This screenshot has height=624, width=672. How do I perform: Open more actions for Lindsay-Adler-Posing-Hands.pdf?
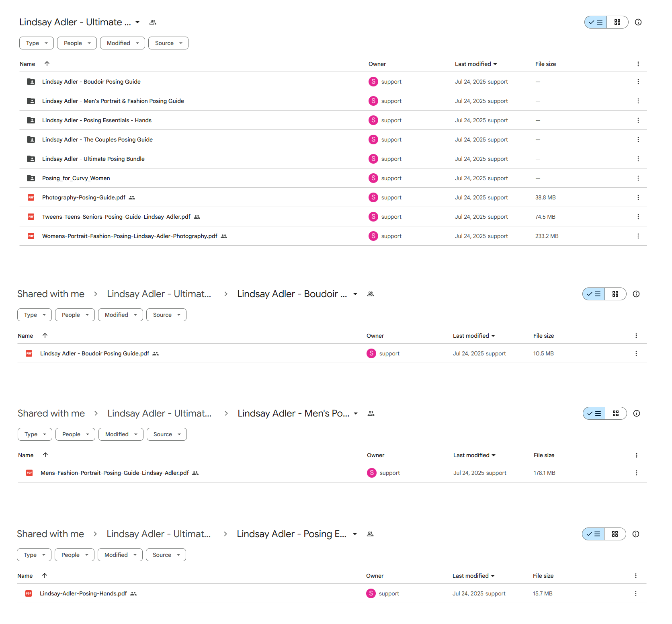[x=635, y=593]
